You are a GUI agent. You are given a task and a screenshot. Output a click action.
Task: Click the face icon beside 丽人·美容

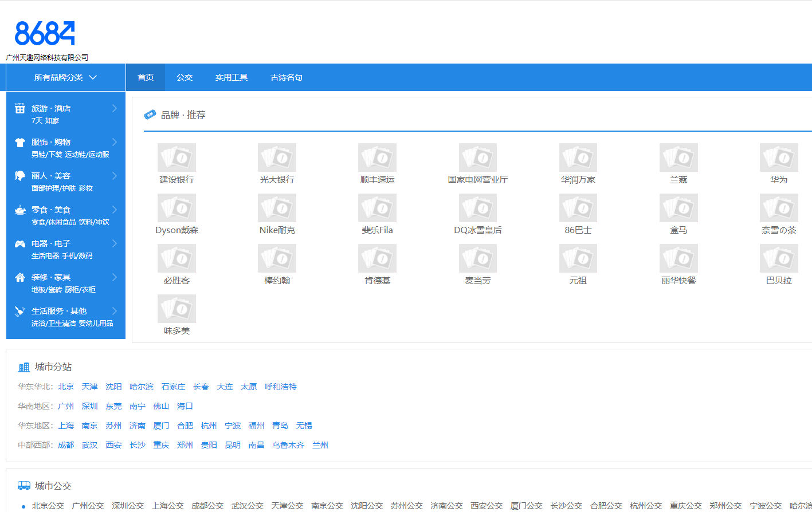20,176
